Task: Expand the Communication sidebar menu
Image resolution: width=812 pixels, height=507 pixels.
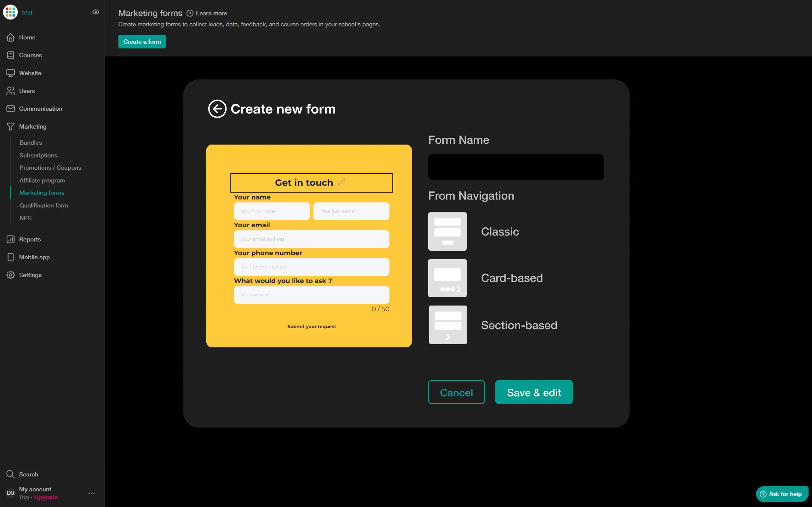Action: (x=40, y=109)
